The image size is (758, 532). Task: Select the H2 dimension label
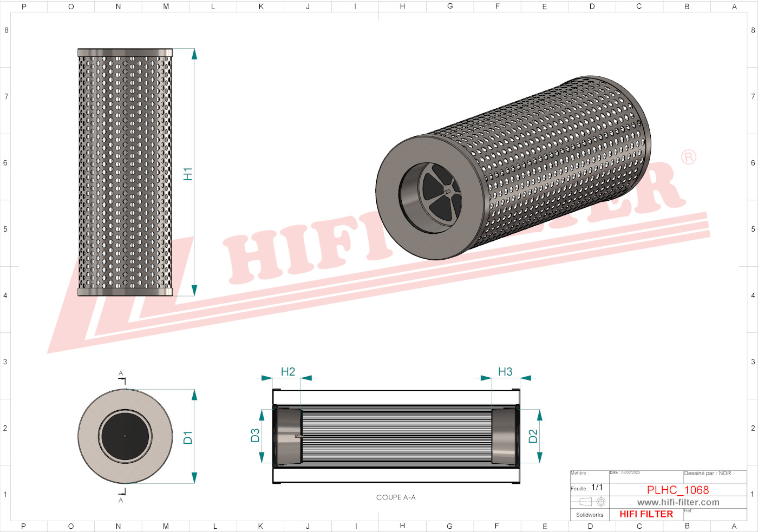(288, 372)
